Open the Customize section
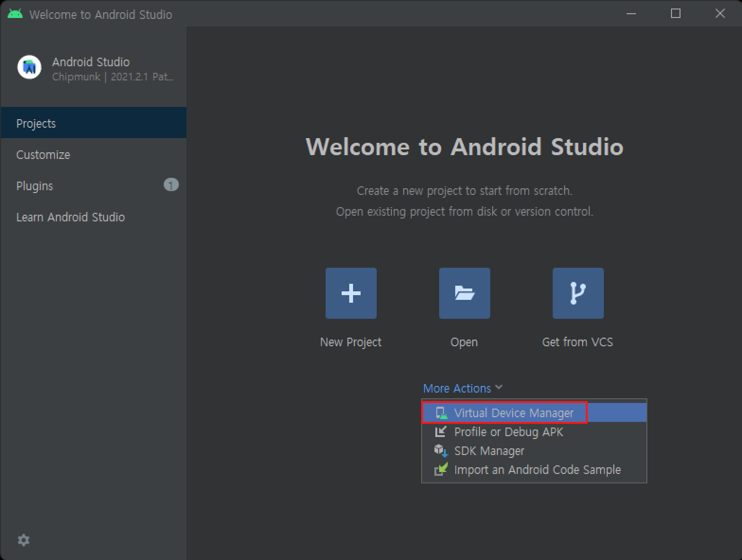The width and height of the screenshot is (742, 560). pos(93,154)
